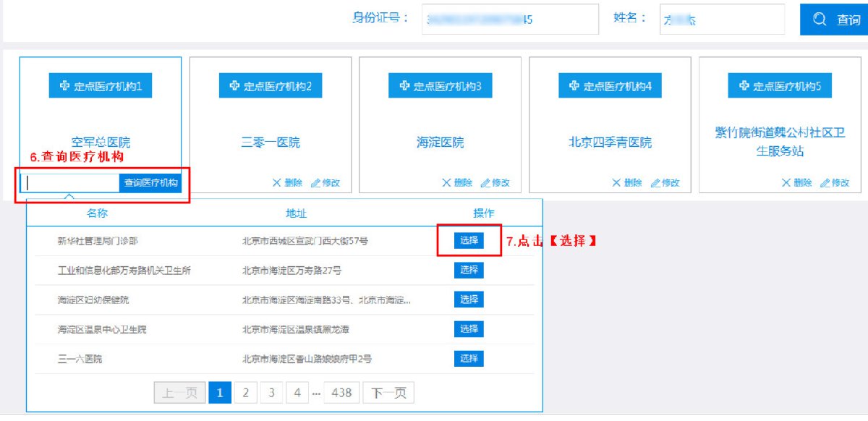Click the 上一页 previous page button
This screenshot has width=868, height=421.
179,393
